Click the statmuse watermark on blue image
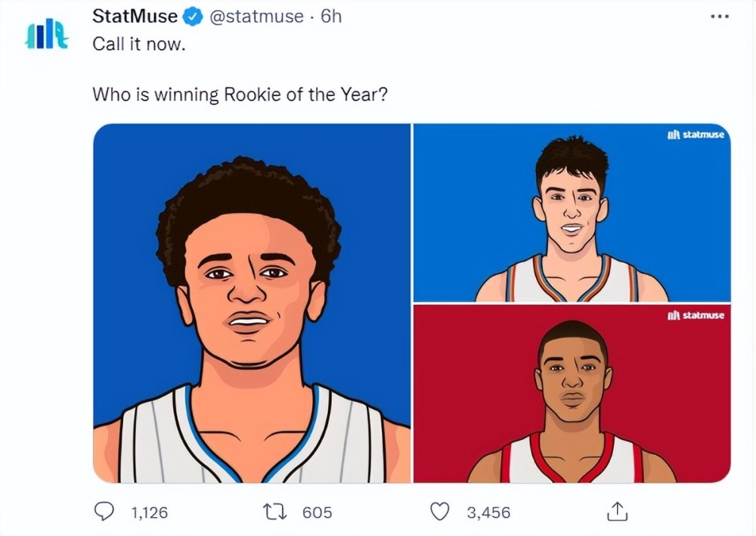This screenshot has width=756, height=536. [x=696, y=135]
